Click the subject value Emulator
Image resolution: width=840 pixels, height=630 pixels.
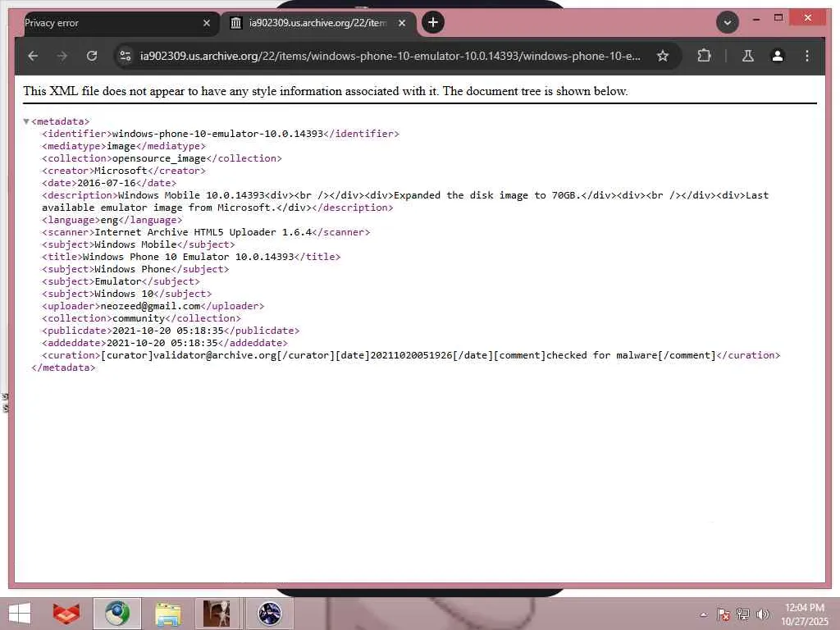point(118,282)
